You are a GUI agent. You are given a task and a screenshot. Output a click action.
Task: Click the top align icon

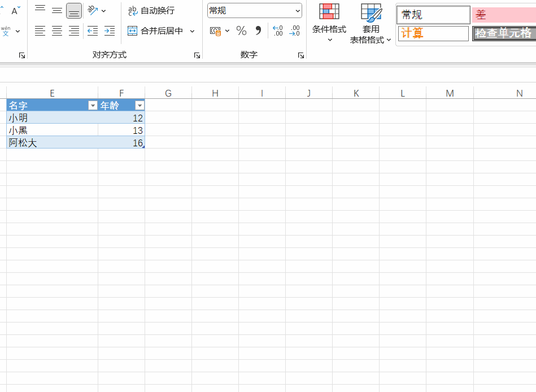click(x=40, y=10)
